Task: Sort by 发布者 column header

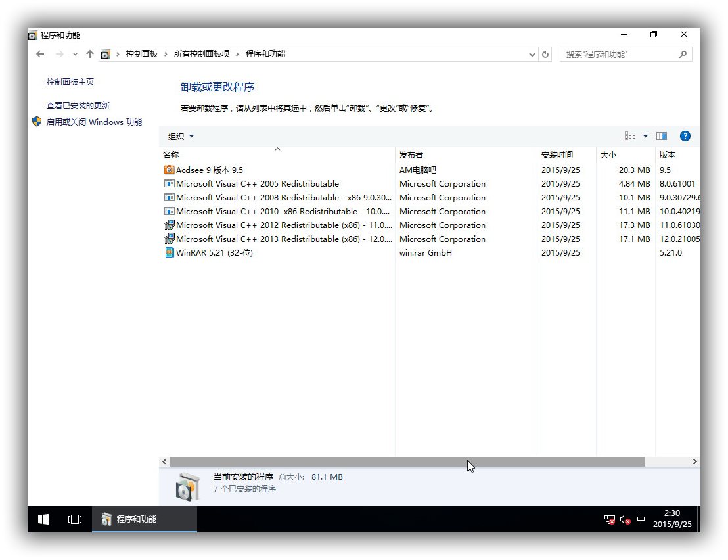Action: pos(466,154)
